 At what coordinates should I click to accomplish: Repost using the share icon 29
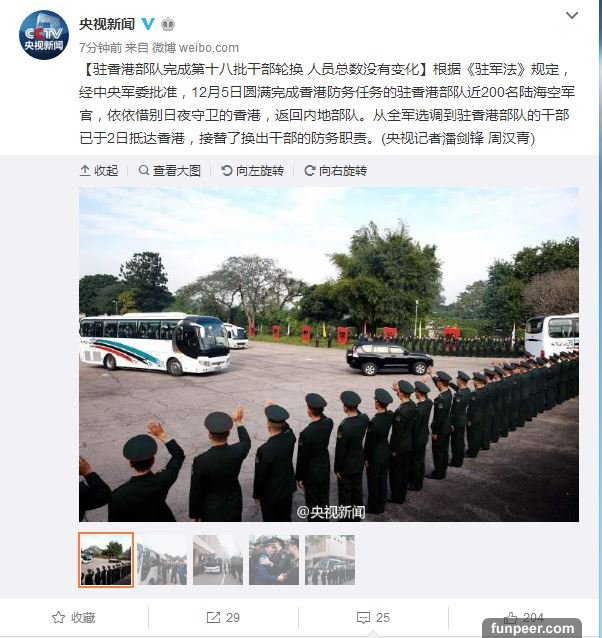[x=223, y=618]
